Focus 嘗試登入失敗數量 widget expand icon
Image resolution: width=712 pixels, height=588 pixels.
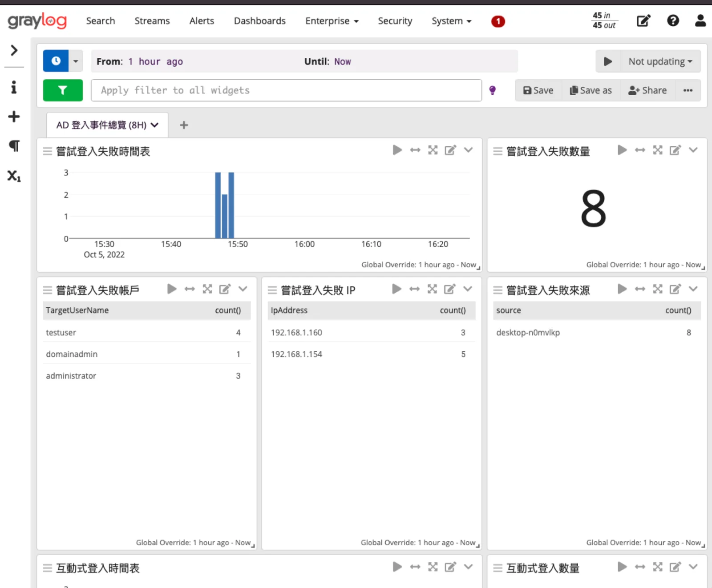tap(658, 150)
